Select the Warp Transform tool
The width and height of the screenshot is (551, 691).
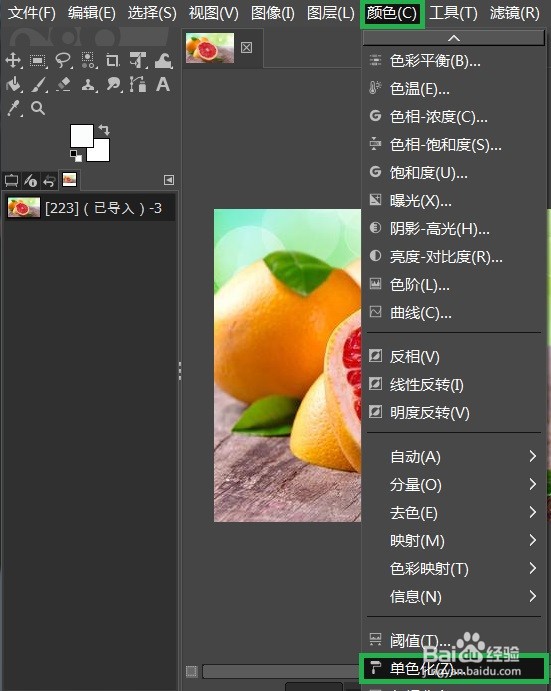click(163, 60)
